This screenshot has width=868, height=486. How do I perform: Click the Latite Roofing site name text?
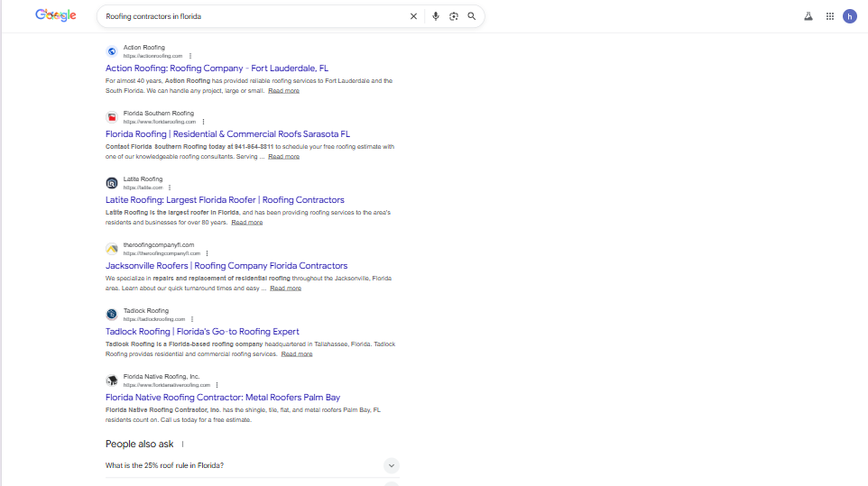click(x=143, y=179)
